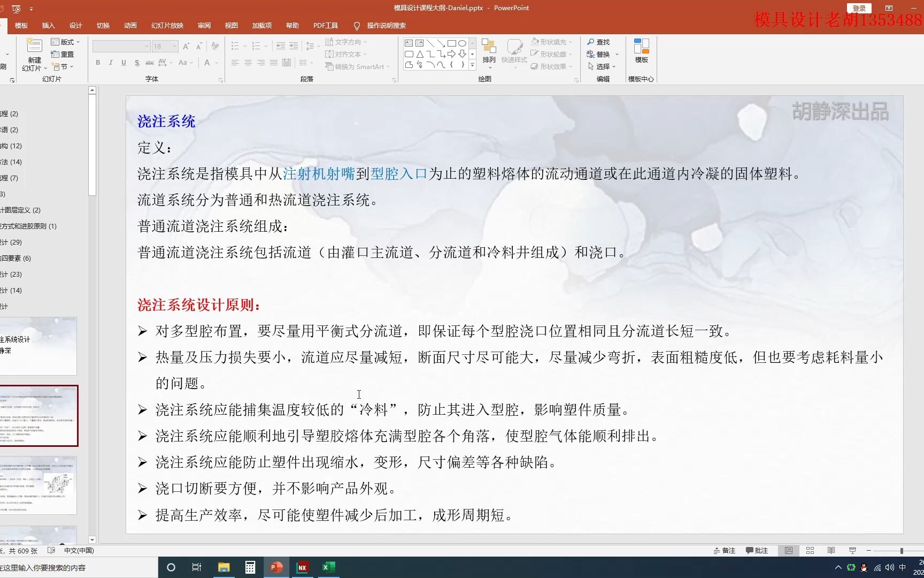Apply italic formatting

pos(111,63)
